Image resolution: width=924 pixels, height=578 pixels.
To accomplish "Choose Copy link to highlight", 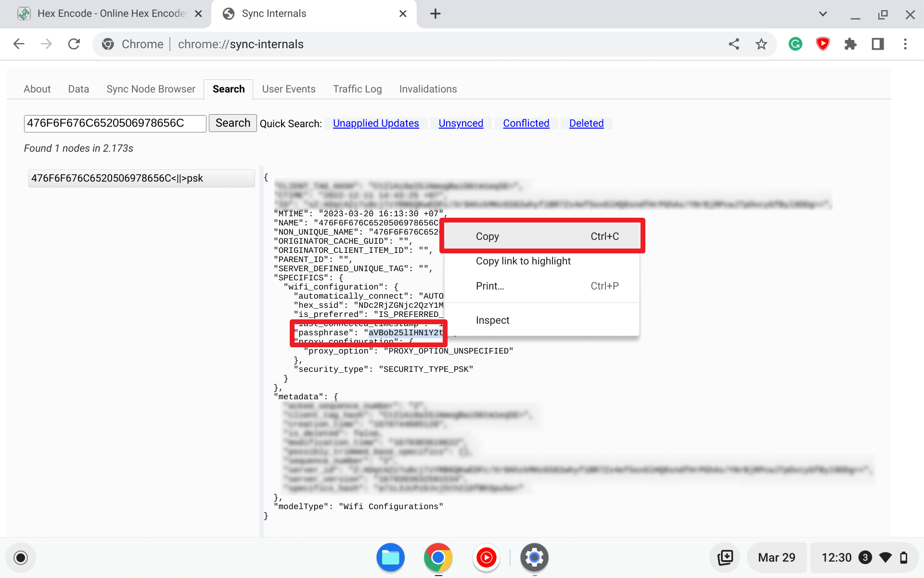I will [542, 261].
